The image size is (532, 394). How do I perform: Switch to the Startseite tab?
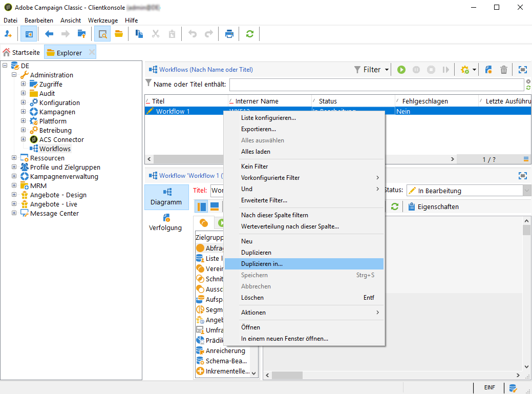(22, 52)
